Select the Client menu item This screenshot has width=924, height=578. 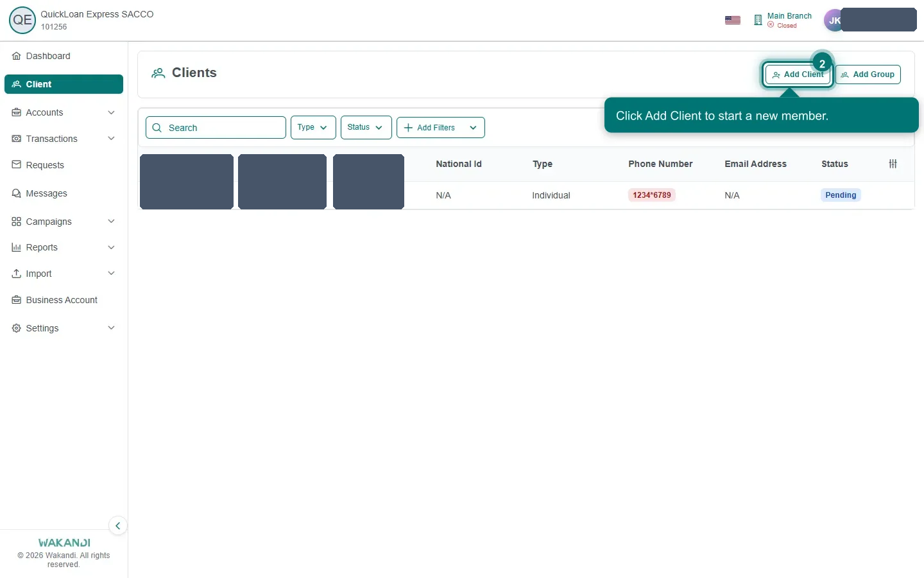click(64, 84)
